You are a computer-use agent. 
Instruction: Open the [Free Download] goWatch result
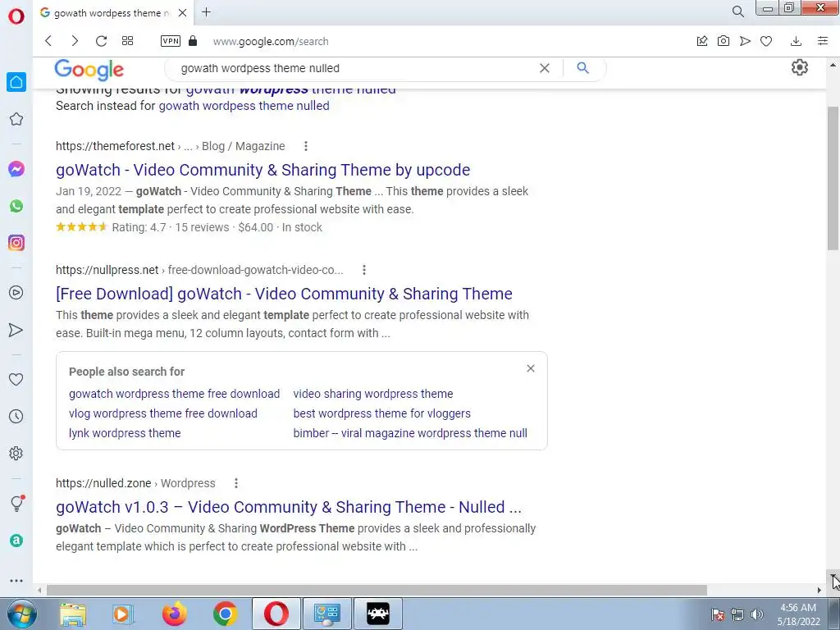284,294
